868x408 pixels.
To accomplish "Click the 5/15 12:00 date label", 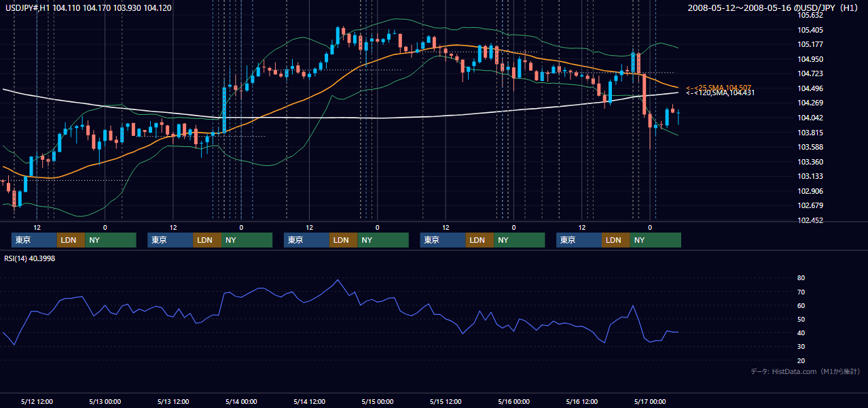I will (446, 401).
